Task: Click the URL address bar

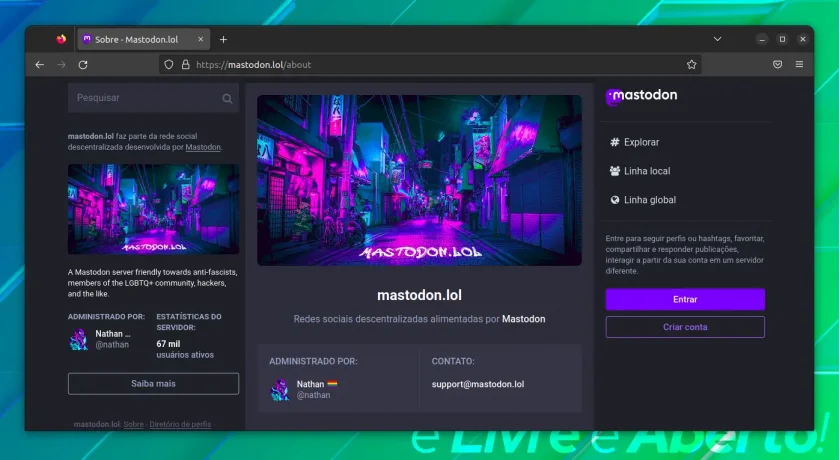Action: tap(431, 65)
